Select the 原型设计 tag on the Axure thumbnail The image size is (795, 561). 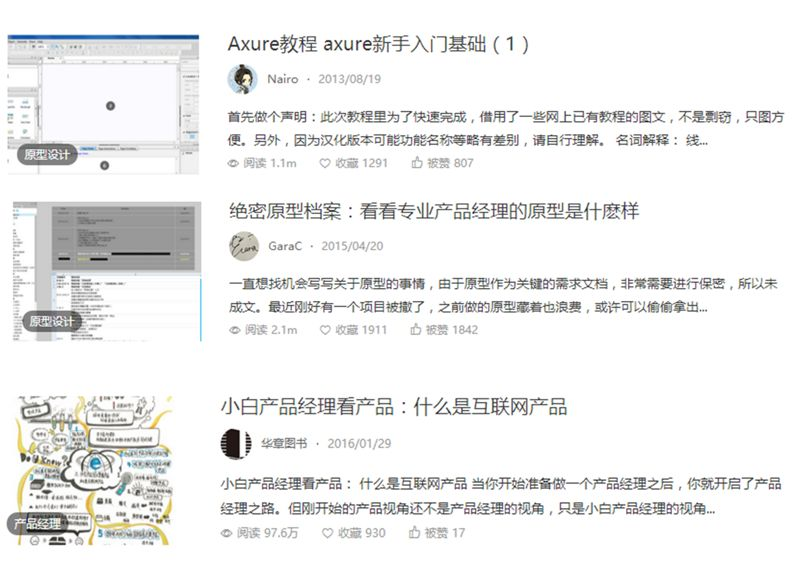coord(47,155)
